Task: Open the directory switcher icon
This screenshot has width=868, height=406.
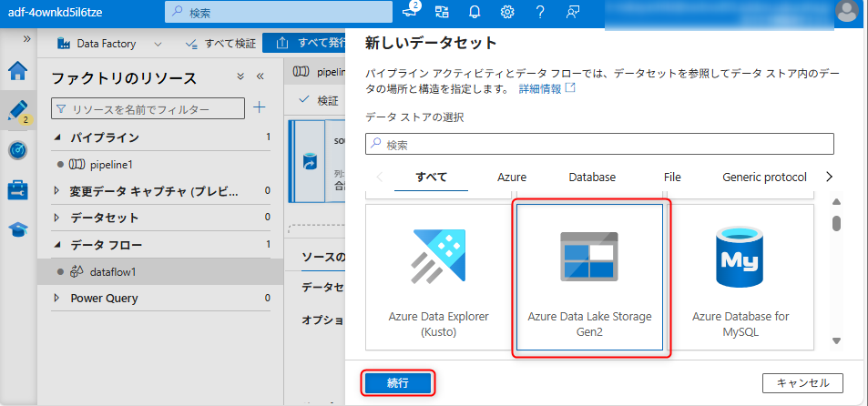Action: click(x=442, y=12)
